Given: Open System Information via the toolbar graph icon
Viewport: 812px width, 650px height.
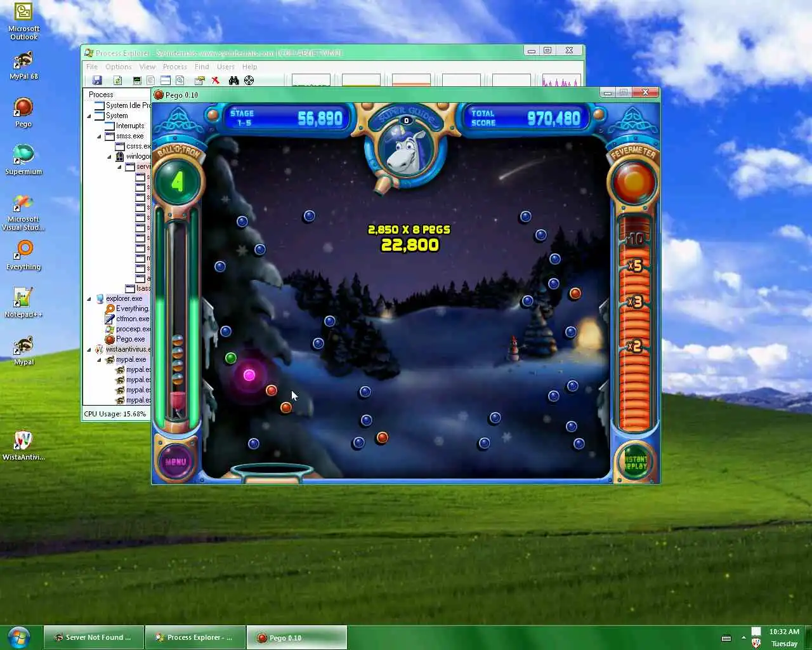Looking at the screenshot, I should point(136,81).
